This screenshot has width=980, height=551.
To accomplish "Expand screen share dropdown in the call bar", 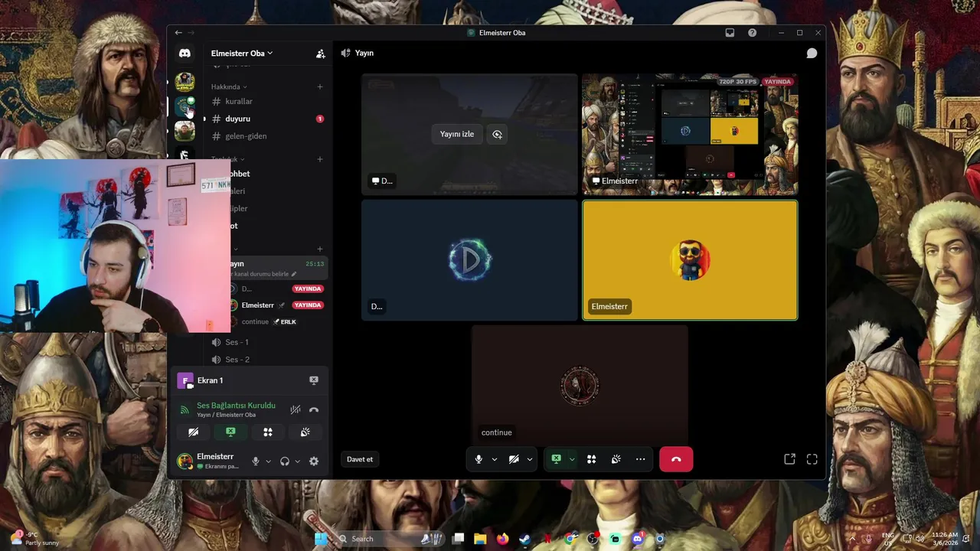I will [571, 459].
